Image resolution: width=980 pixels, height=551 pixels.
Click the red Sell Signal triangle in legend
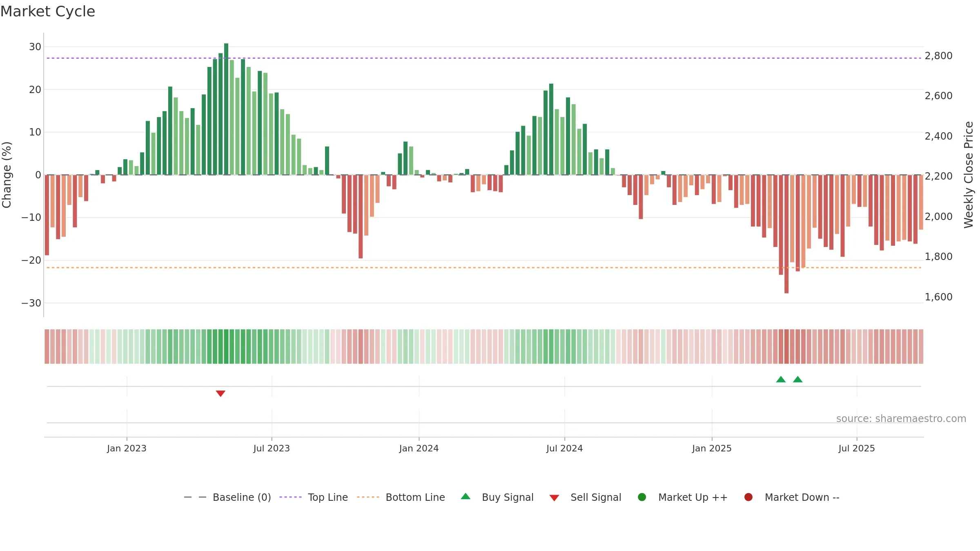(554, 498)
